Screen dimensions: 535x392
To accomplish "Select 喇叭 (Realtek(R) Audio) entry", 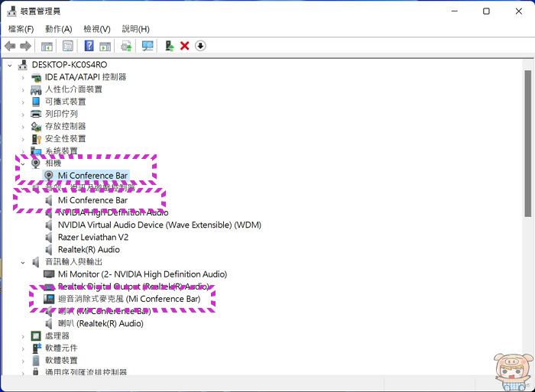I will (100, 323).
